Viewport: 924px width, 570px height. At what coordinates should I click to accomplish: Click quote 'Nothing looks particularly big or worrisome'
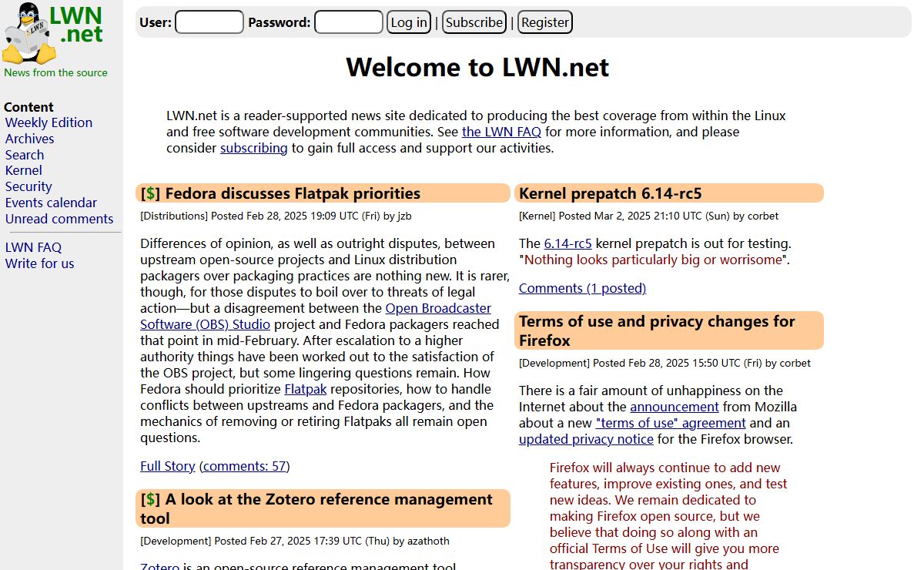(653, 260)
